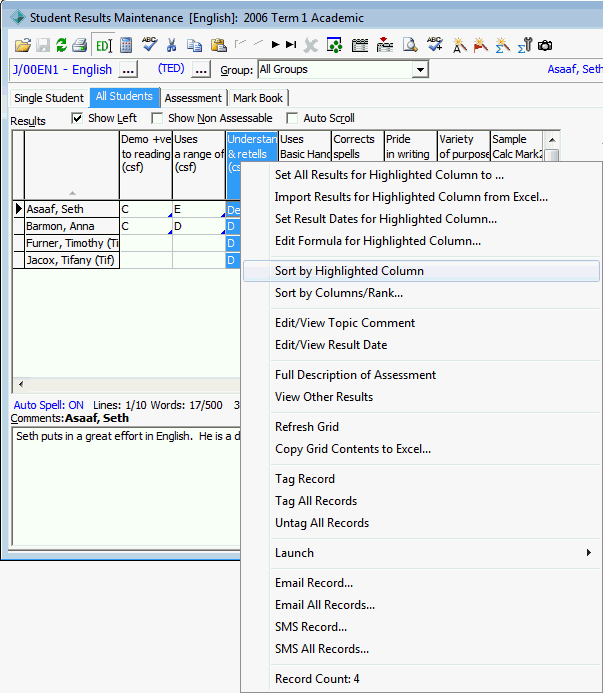Click the grid's horizontal scroll left arrow
The width and height of the screenshot is (603, 693).
[x=21, y=385]
